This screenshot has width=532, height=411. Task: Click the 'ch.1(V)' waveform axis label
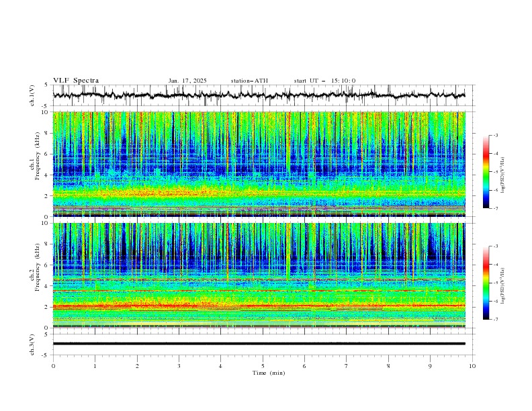32,95
